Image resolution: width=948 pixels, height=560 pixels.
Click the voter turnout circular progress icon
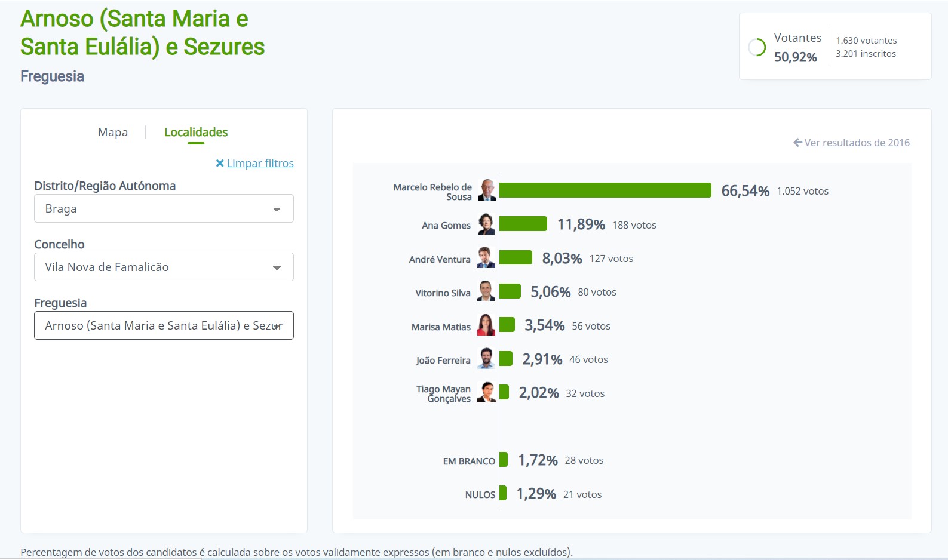[757, 47]
